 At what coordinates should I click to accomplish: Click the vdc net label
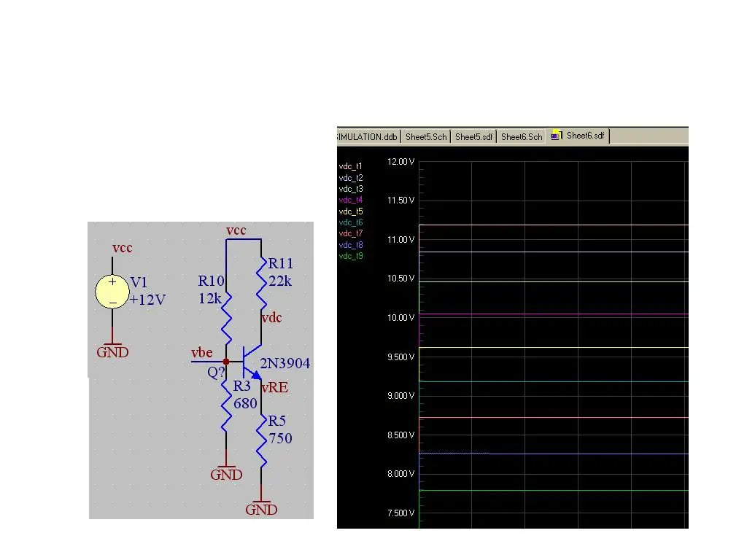272,318
